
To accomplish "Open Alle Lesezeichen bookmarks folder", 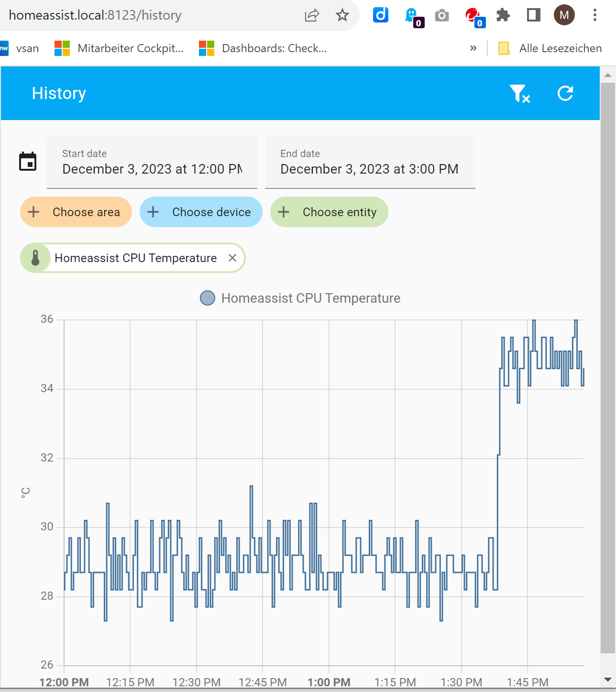I will click(x=550, y=48).
